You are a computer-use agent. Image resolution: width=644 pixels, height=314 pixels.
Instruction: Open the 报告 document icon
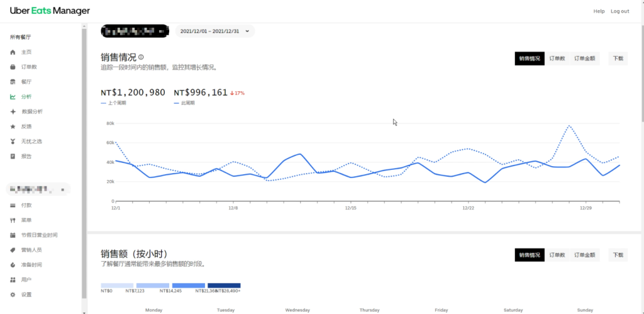(x=13, y=156)
